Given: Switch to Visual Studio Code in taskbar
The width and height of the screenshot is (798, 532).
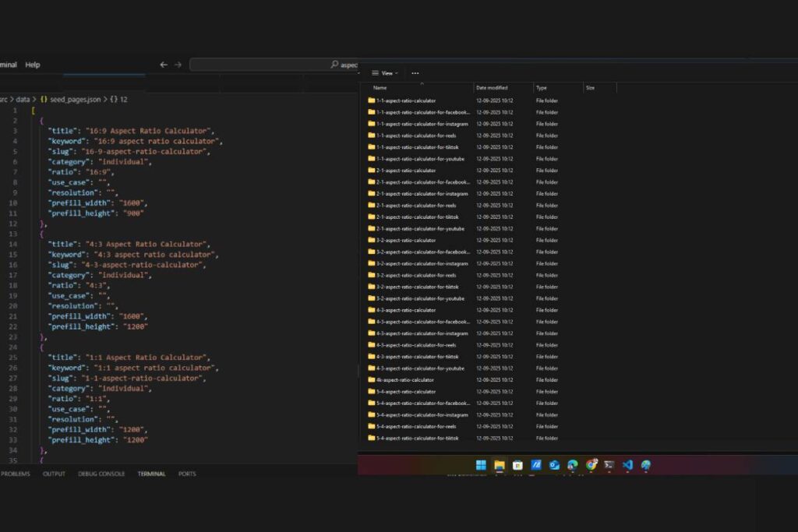Looking at the screenshot, I should [x=628, y=465].
